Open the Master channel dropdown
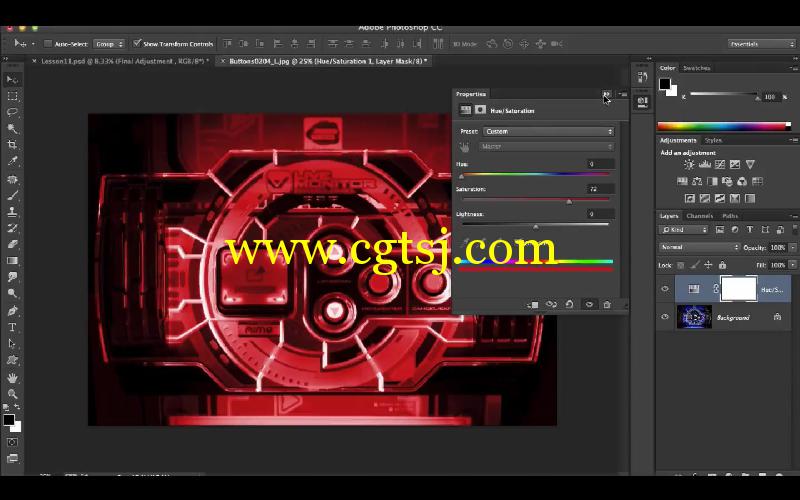800x500 pixels. click(546, 146)
